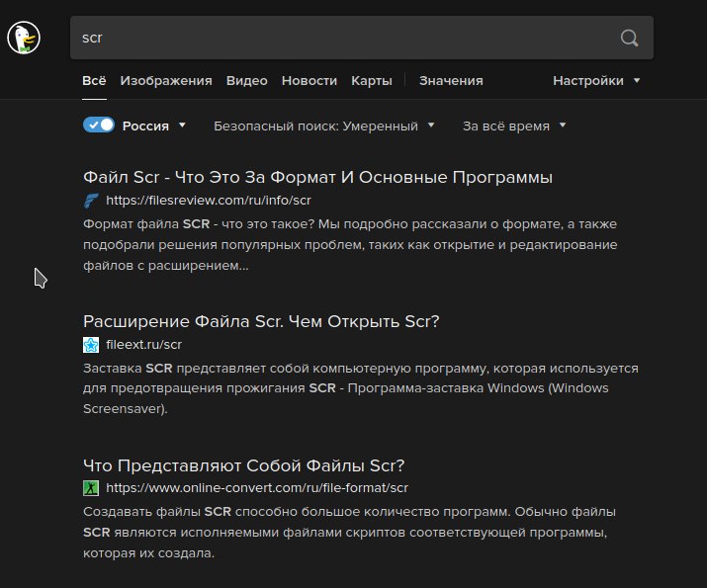Image resolution: width=707 pixels, height=588 pixels.
Task: Switch to the Карты tab
Action: 372,81
